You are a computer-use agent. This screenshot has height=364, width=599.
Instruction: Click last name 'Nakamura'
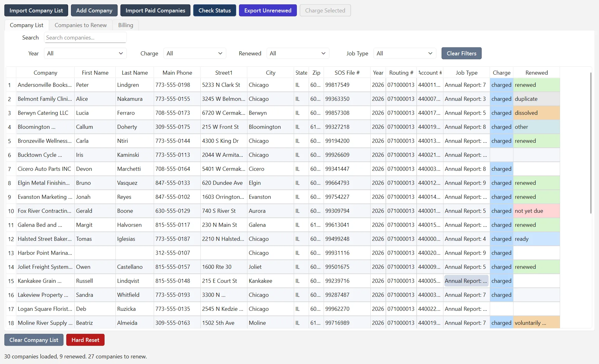pos(135,99)
